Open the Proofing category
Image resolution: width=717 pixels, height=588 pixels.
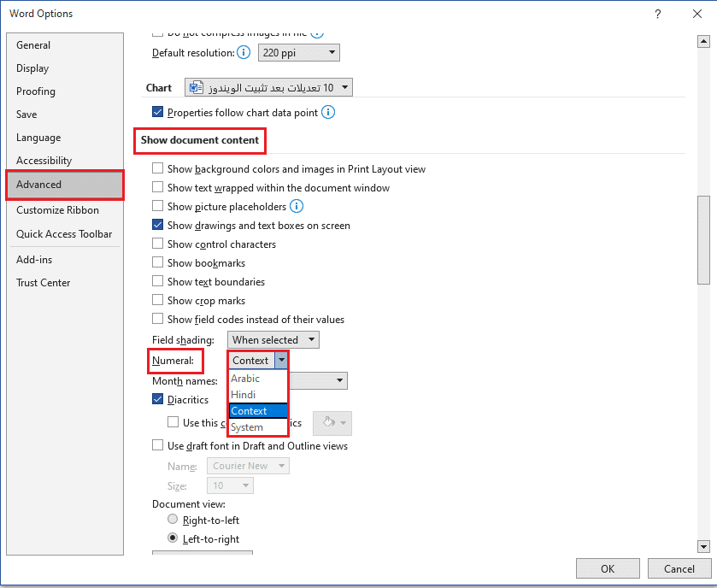pos(36,91)
